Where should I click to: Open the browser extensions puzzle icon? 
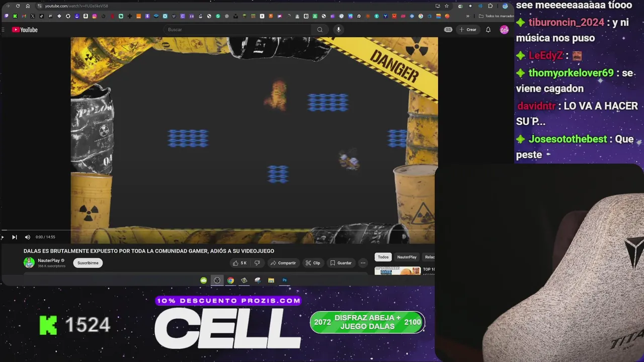point(491,6)
